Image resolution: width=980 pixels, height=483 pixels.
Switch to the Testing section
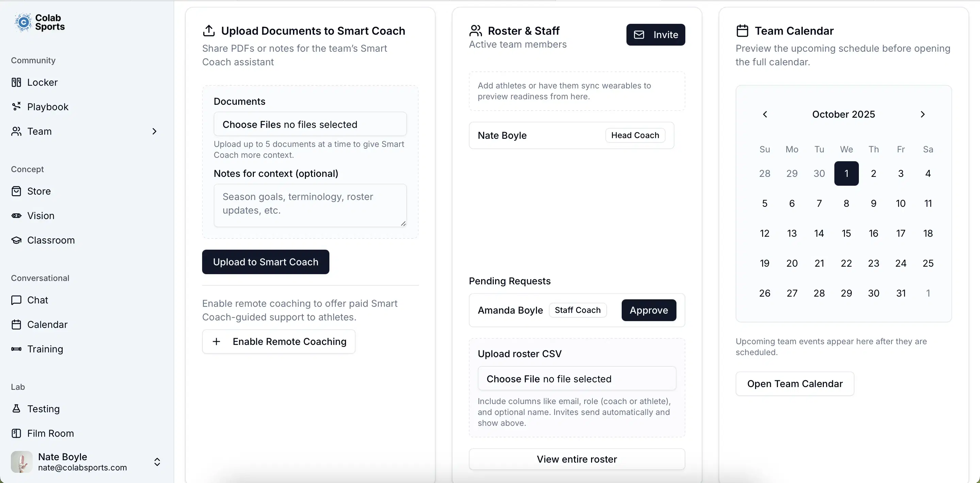point(17,409)
